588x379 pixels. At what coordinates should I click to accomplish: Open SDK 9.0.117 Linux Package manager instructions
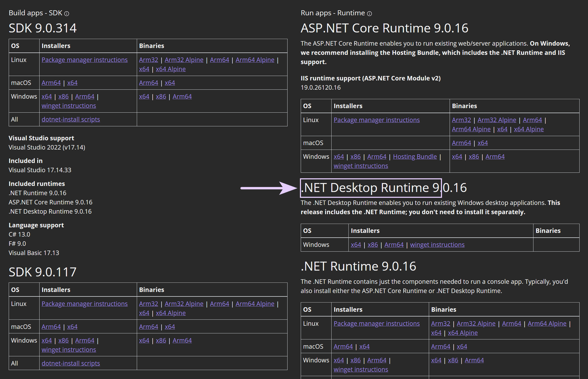pos(85,304)
